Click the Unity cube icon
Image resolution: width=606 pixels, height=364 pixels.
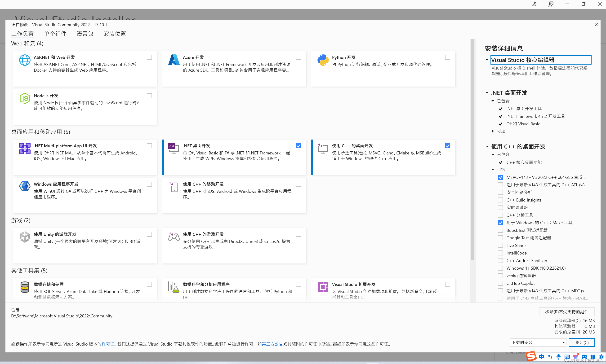[x=25, y=237]
